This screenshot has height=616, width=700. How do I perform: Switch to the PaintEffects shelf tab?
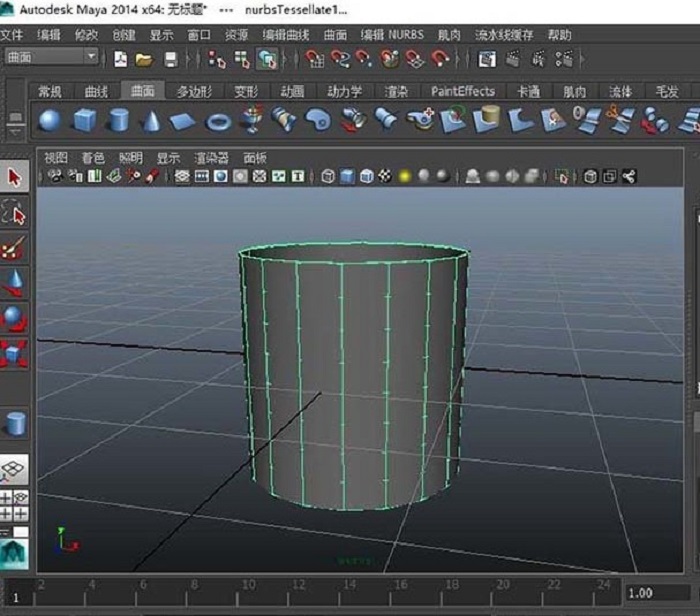point(463,92)
